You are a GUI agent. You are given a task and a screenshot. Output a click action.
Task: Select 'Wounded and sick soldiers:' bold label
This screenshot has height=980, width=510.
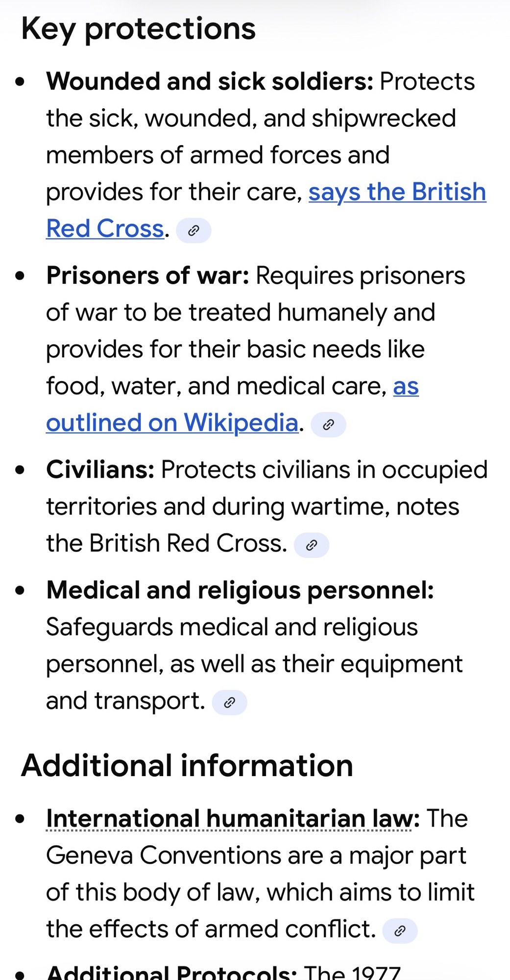click(210, 81)
